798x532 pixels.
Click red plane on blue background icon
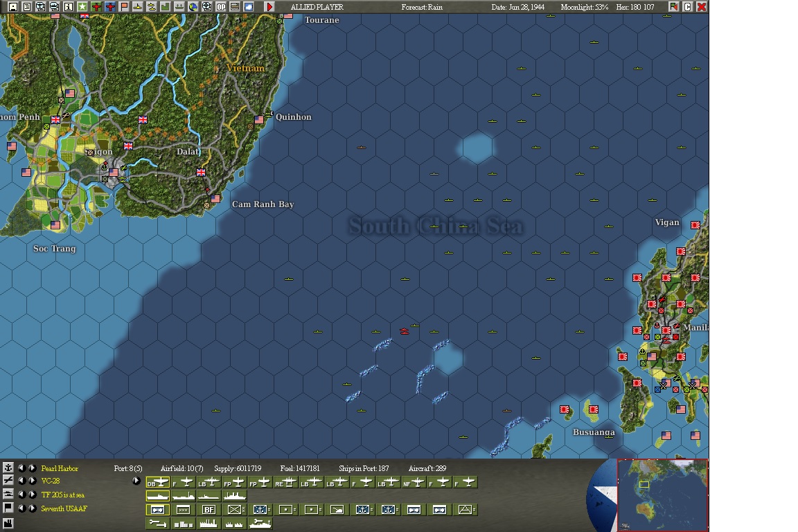110,7
